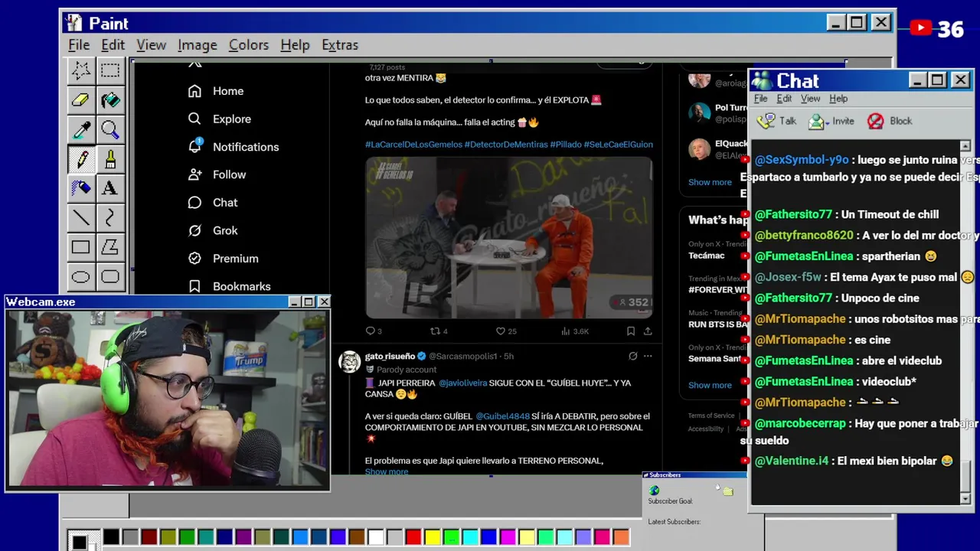Select the rectangular Select tool
This screenshot has height=551, width=980.
(x=110, y=70)
